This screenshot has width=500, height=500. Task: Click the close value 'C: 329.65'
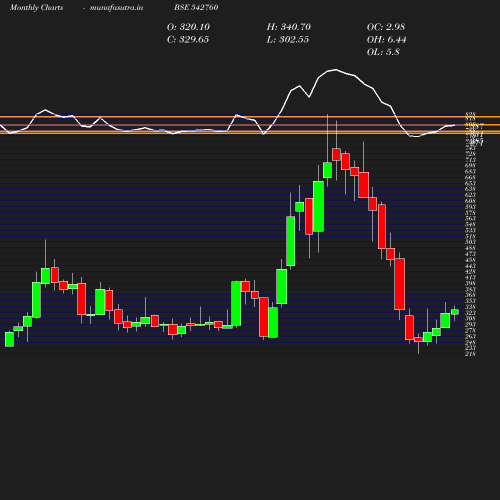(188, 40)
